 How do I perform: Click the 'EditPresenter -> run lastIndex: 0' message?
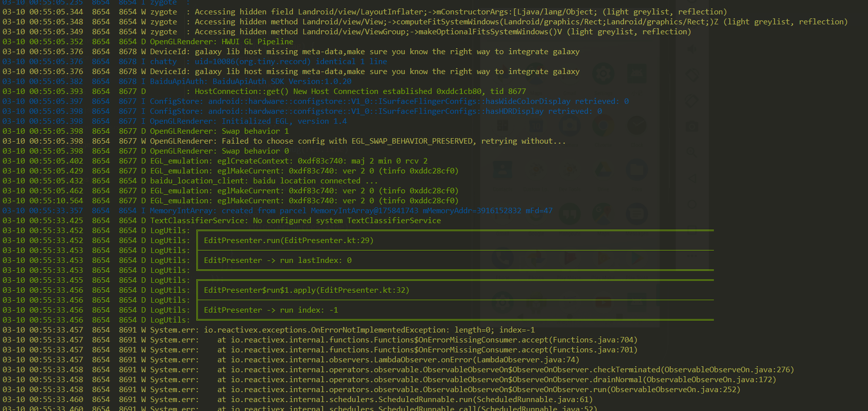tap(278, 260)
